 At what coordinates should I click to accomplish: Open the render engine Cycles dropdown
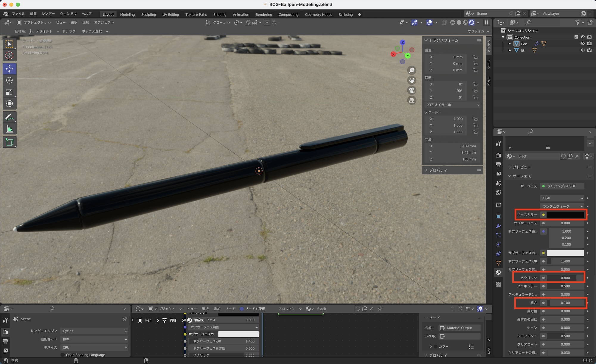point(94,331)
